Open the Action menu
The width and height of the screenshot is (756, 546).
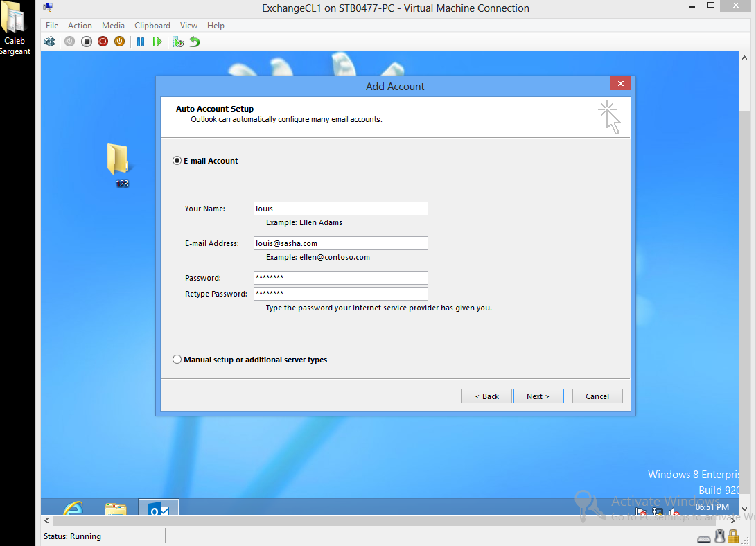tap(80, 26)
